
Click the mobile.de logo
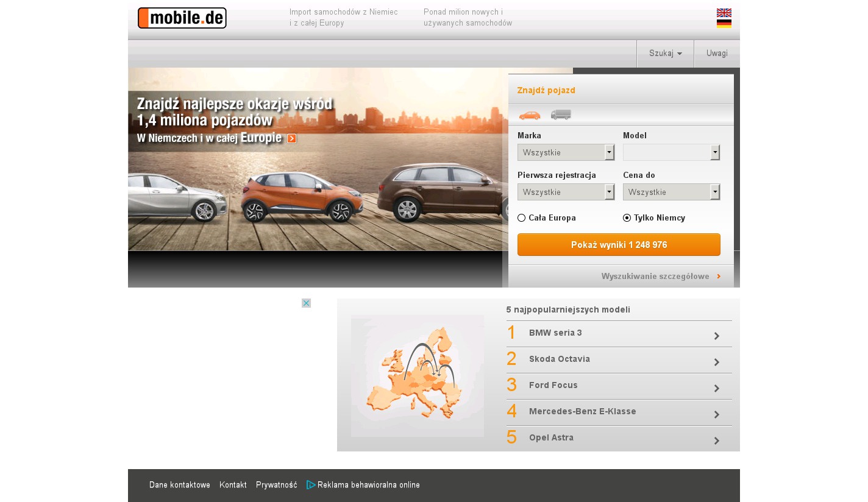click(x=182, y=18)
